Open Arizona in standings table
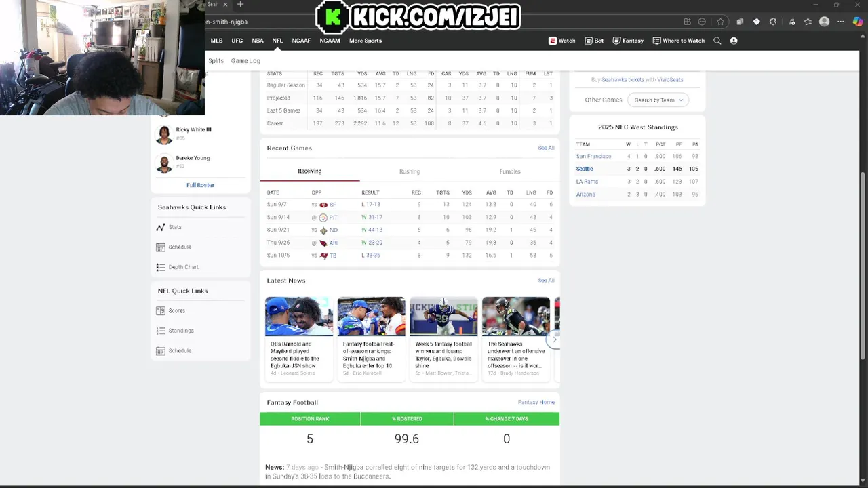Screen dimensions: 868x488 pyautogui.click(x=586, y=195)
